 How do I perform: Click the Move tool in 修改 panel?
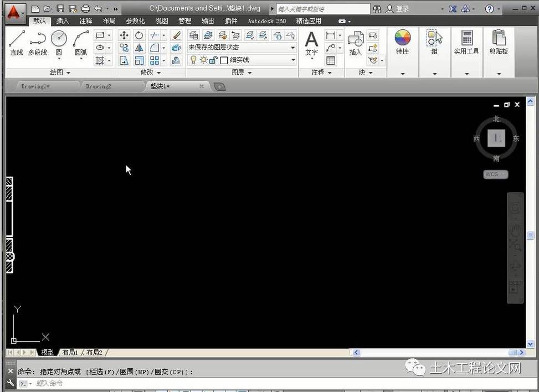[124, 35]
